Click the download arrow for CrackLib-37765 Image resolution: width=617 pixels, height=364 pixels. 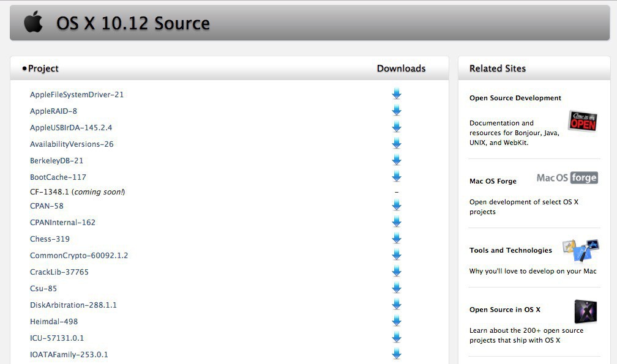(x=397, y=272)
